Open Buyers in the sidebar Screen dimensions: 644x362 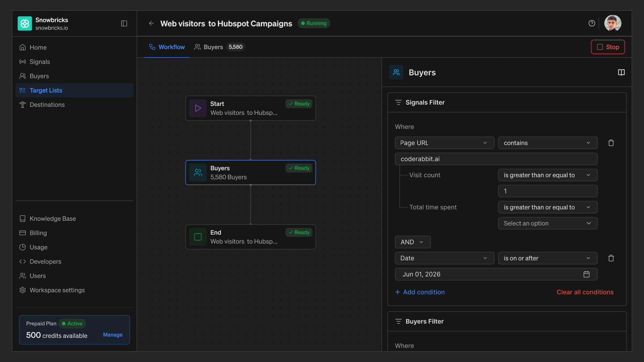[x=74, y=76]
